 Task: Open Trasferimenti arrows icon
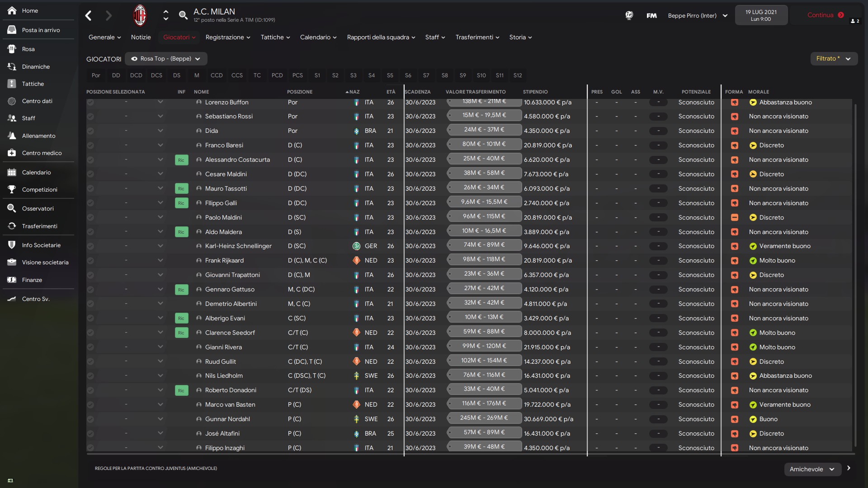pyautogui.click(x=12, y=226)
